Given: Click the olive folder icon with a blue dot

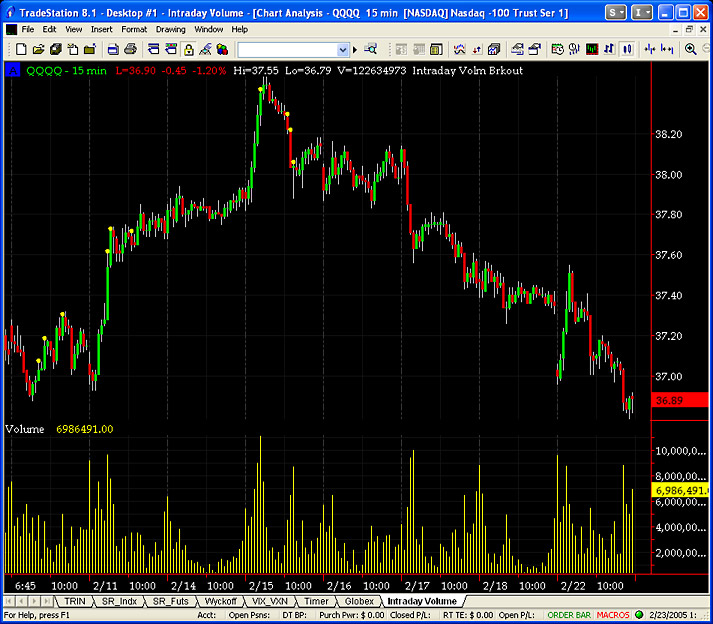Looking at the screenshot, I should 90,49.
